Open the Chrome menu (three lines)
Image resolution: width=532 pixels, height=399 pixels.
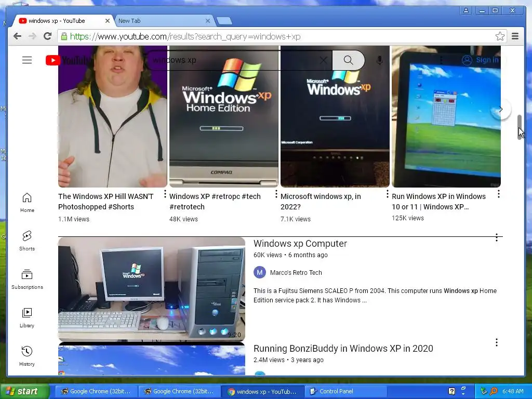click(x=515, y=36)
